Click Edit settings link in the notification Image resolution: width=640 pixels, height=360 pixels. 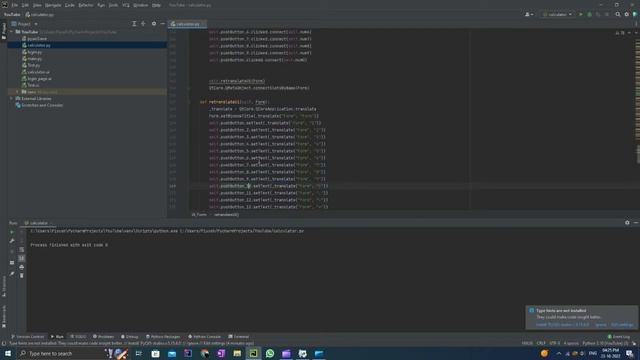pos(622,324)
